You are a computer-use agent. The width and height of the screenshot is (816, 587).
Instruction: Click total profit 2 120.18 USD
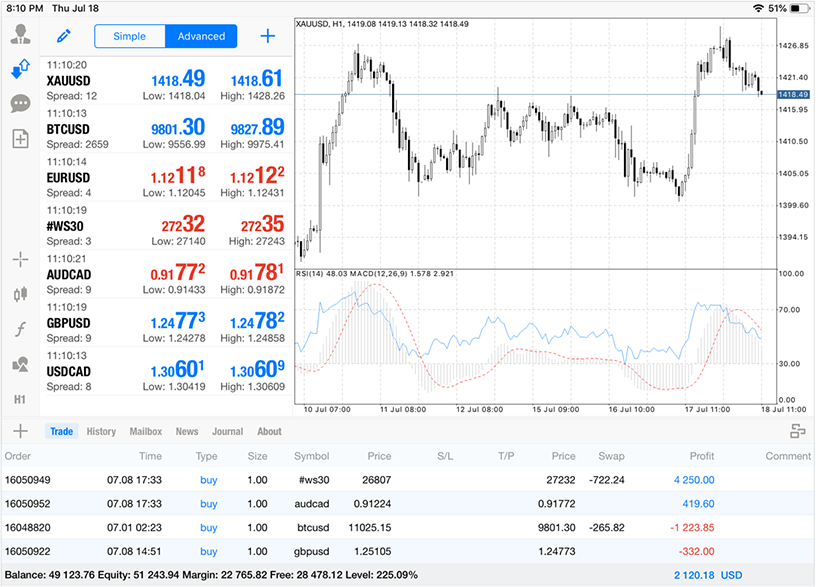pos(708,576)
